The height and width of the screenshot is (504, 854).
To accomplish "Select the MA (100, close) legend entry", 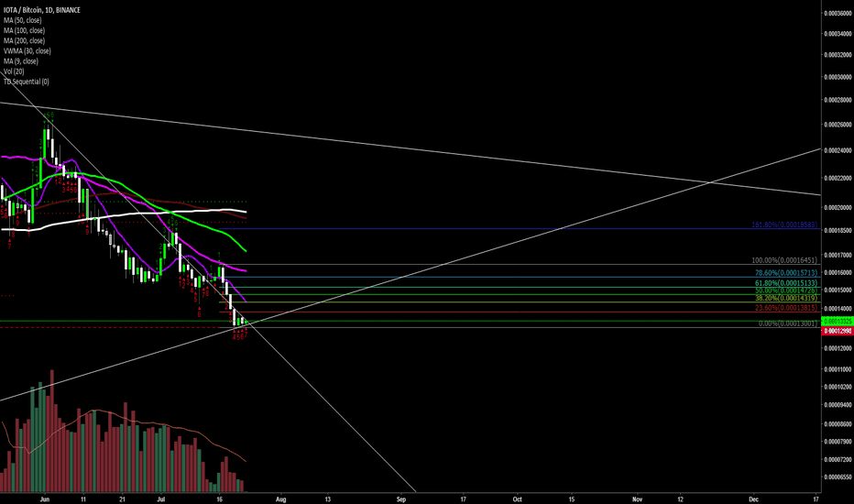I will pos(24,30).
